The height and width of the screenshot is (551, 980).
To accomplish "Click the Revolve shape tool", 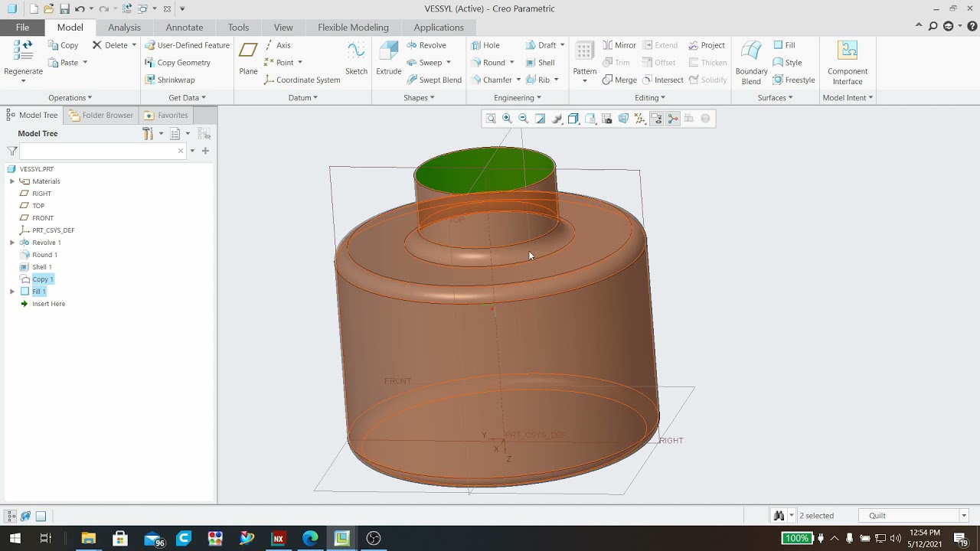I will [426, 45].
